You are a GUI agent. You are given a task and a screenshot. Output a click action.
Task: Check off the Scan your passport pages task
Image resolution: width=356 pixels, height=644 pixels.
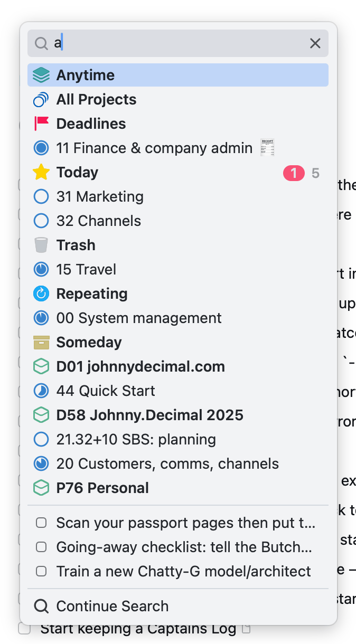coord(41,523)
